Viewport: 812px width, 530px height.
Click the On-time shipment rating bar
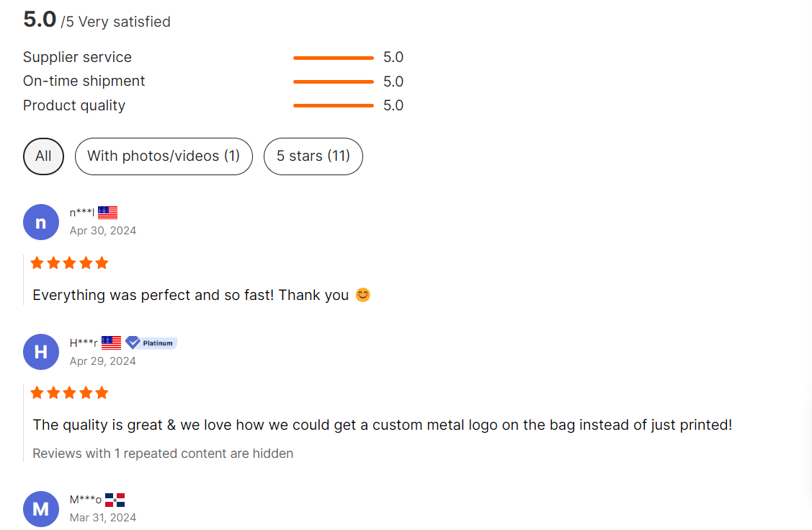pos(333,81)
